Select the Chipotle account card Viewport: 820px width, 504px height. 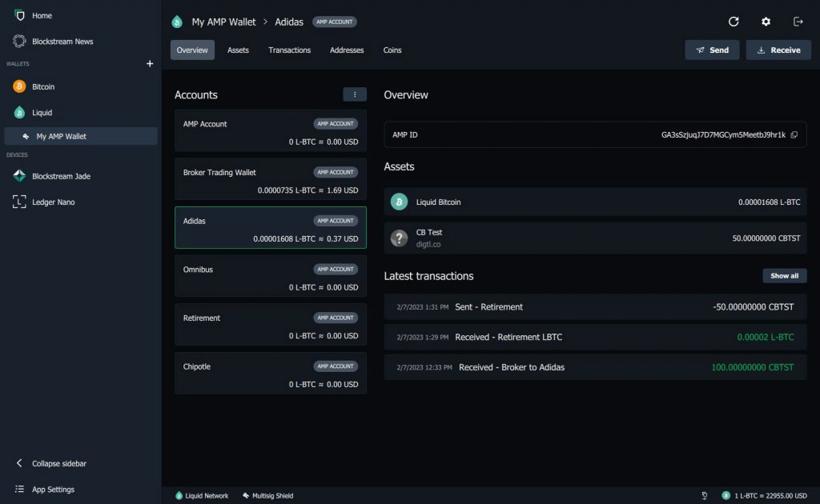point(271,374)
